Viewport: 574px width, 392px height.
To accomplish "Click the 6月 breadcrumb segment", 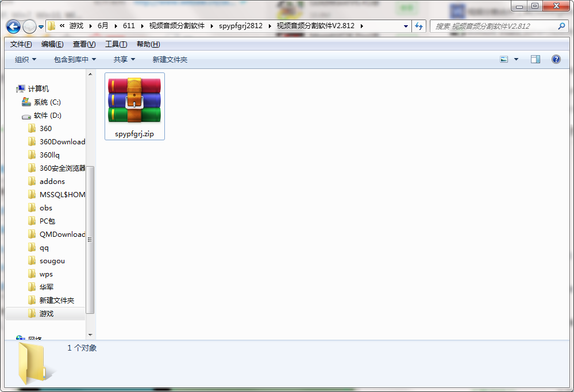I will [103, 26].
